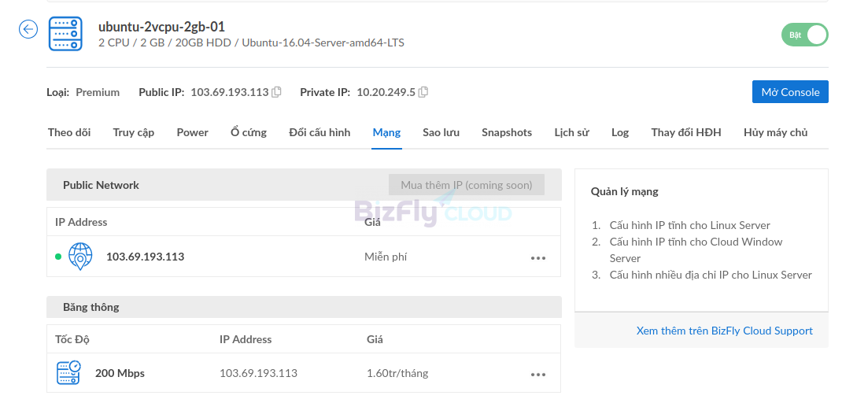The height and width of the screenshot is (414, 868).
Task: Click the Public Network section header
Action: point(304,185)
